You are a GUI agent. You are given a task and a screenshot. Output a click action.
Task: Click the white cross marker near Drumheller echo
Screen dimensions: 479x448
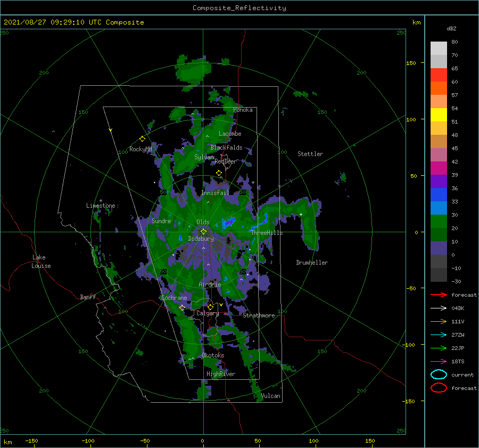coord(301,214)
